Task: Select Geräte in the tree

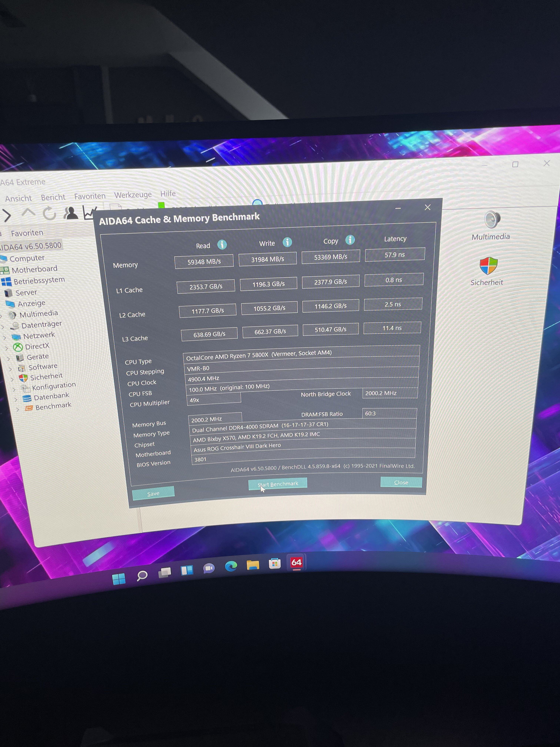Action: [x=38, y=357]
